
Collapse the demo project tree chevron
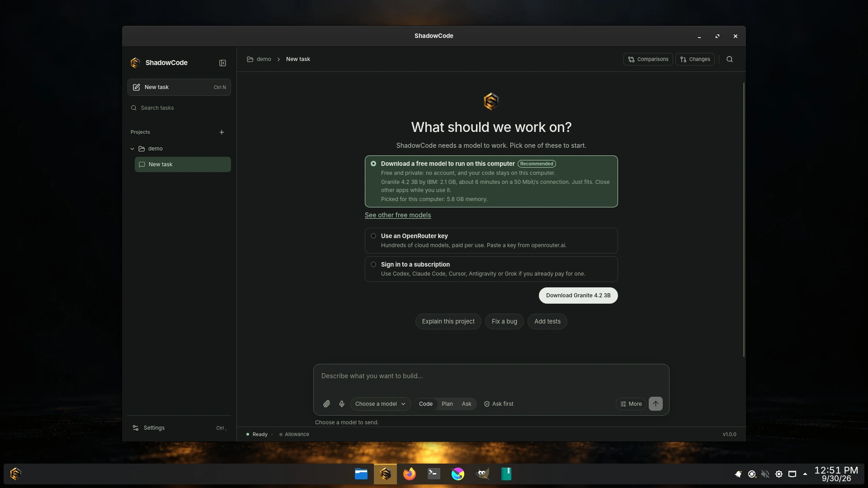132,149
